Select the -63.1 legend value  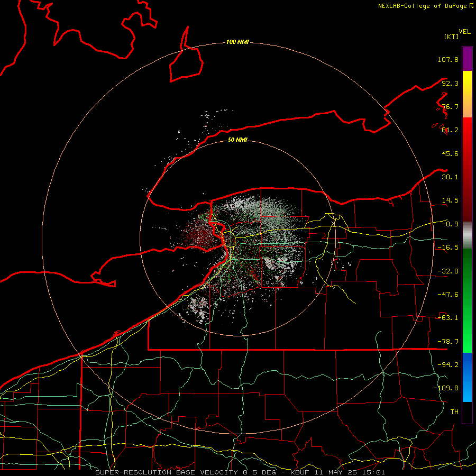(448, 318)
